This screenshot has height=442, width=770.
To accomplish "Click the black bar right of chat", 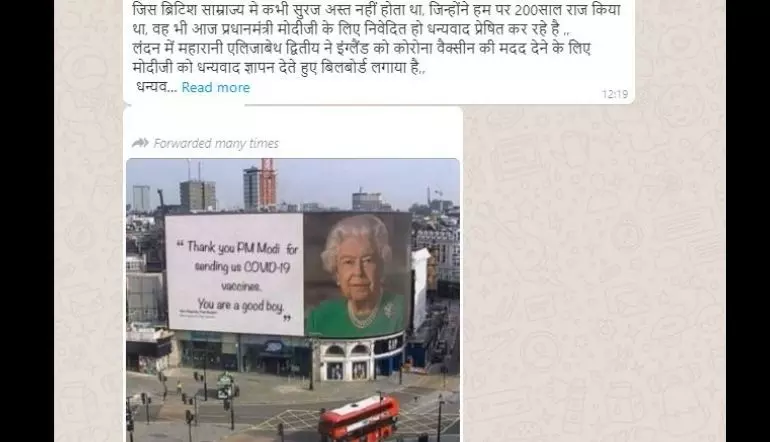I will 748,221.
